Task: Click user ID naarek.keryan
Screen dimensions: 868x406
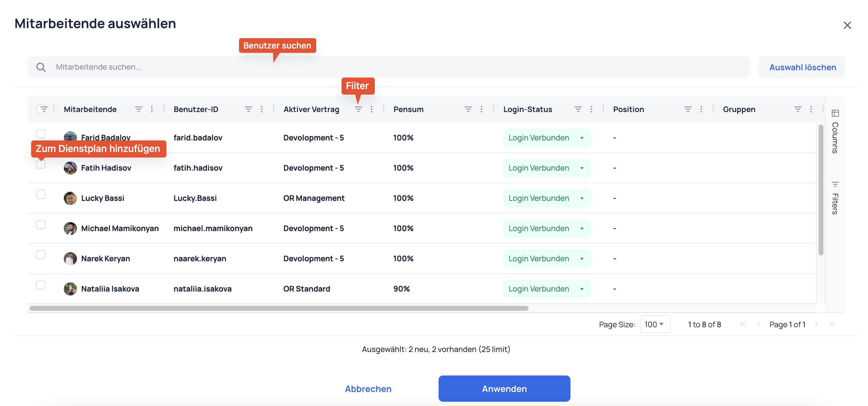Action: click(x=200, y=259)
